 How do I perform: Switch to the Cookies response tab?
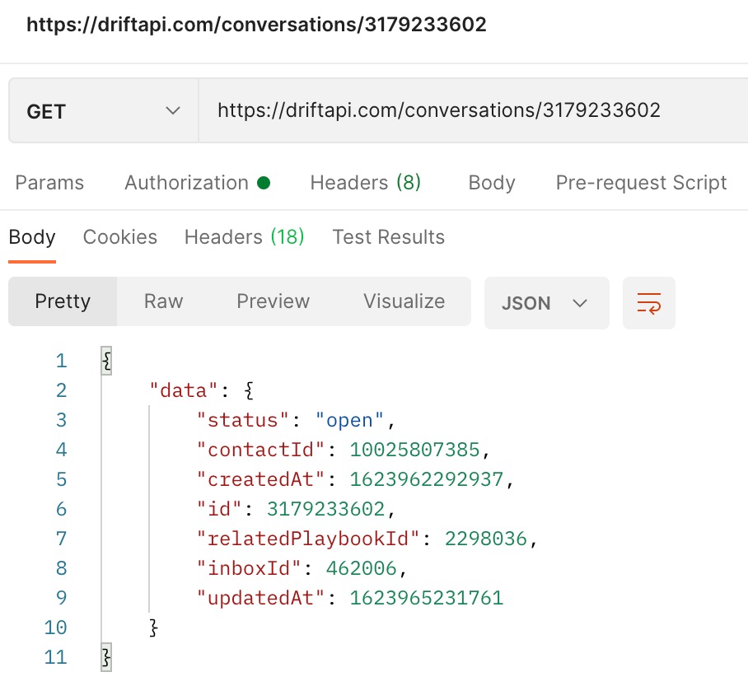(119, 237)
